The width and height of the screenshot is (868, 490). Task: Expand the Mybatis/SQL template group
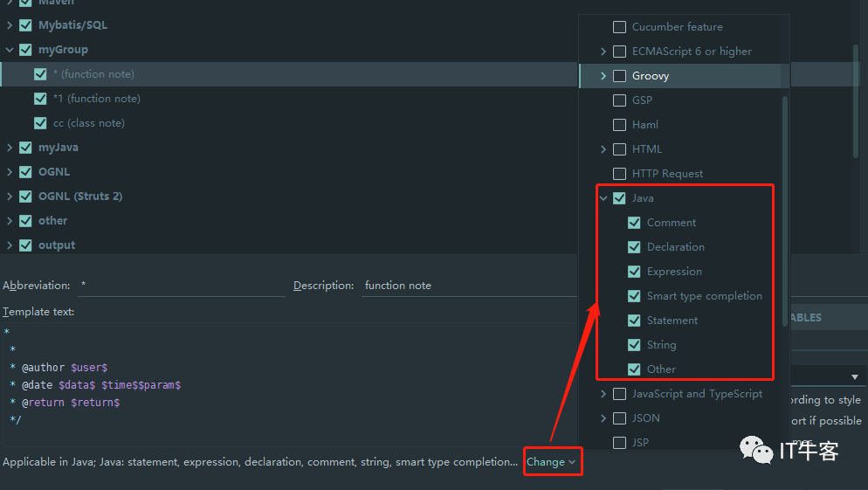tap(10, 25)
